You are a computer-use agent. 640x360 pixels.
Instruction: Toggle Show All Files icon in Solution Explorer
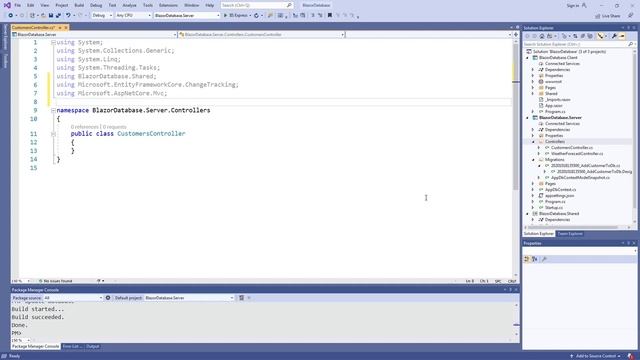[x=590, y=36]
